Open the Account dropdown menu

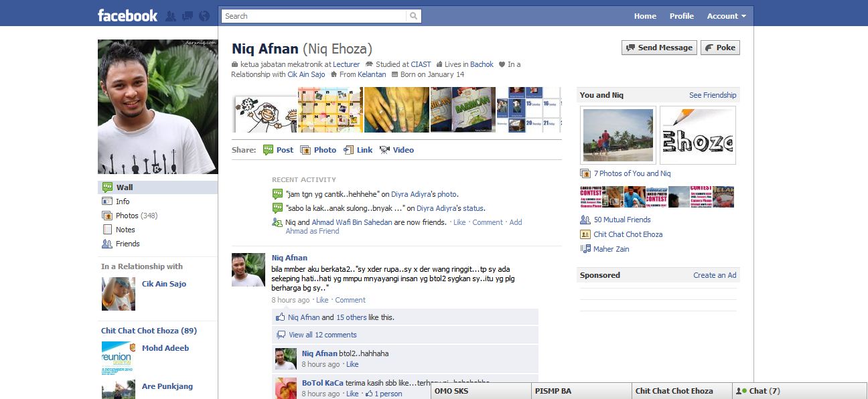[x=727, y=16]
